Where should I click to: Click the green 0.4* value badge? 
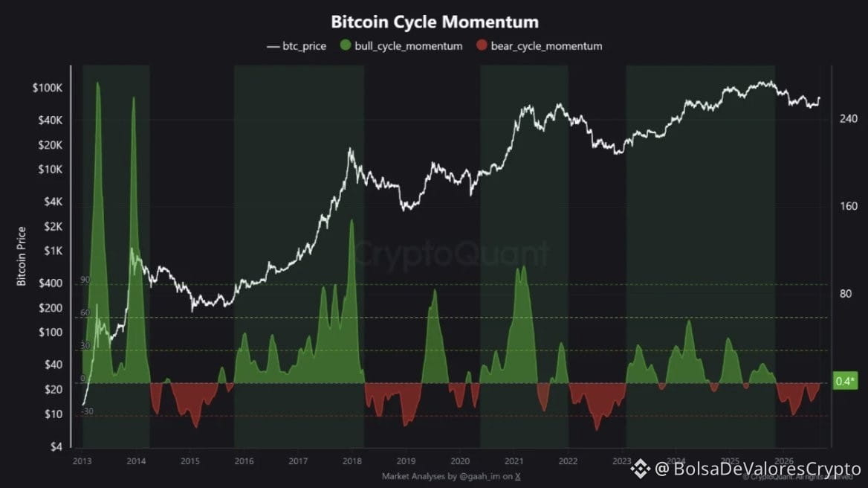tap(845, 381)
